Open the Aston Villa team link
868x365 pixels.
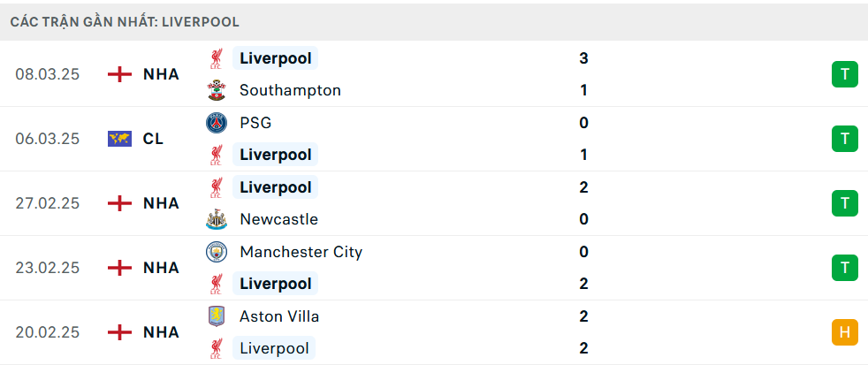click(279, 316)
